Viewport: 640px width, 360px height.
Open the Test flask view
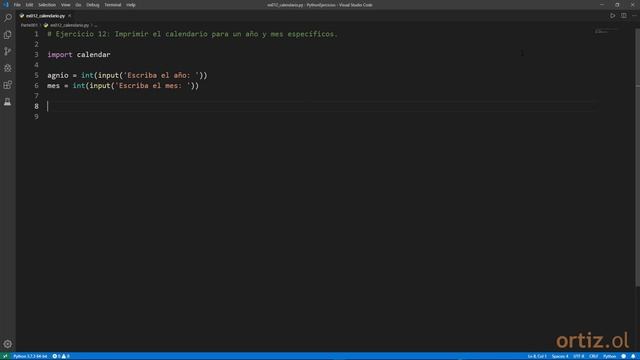point(8,102)
